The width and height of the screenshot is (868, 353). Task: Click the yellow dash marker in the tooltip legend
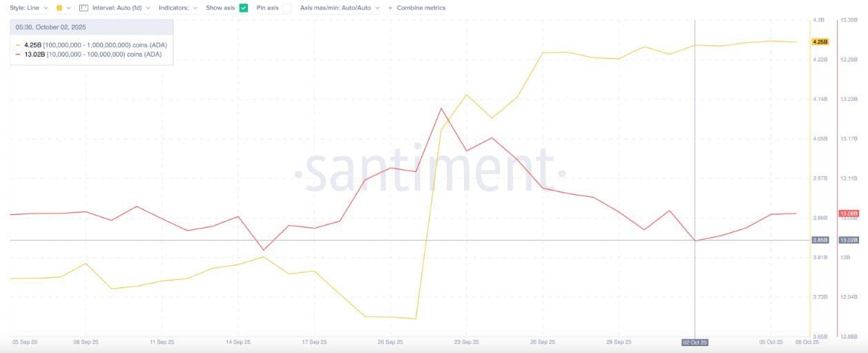[18, 45]
